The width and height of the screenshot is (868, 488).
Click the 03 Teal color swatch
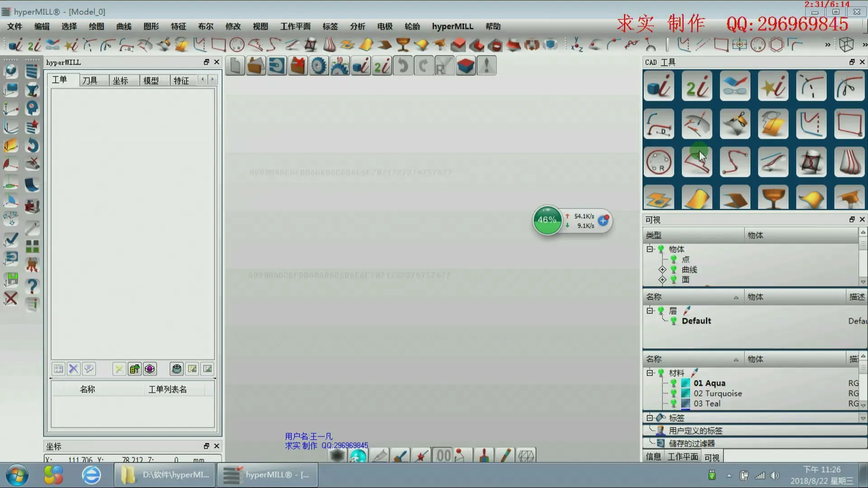(685, 404)
